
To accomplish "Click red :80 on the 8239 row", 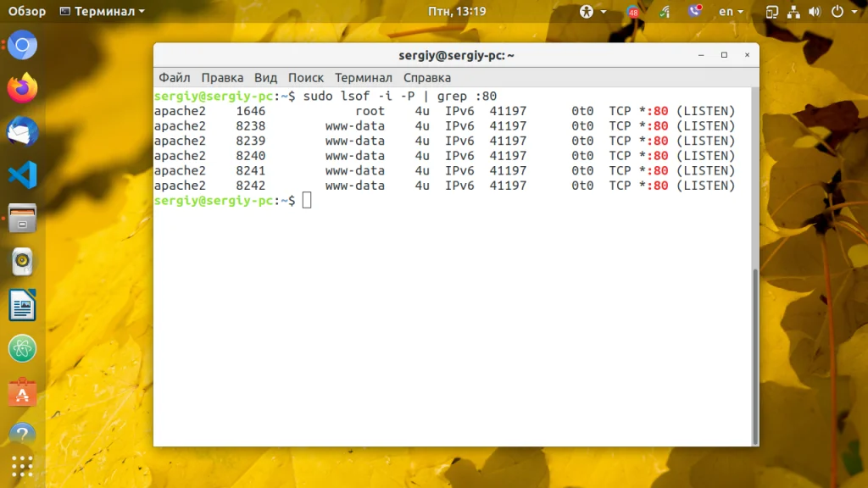I will tap(657, 141).
